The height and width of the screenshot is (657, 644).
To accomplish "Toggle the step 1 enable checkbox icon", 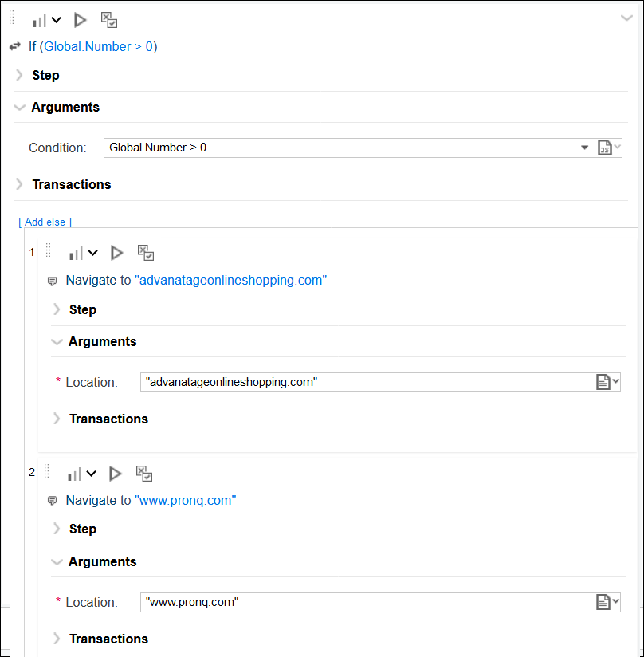I will tap(146, 253).
